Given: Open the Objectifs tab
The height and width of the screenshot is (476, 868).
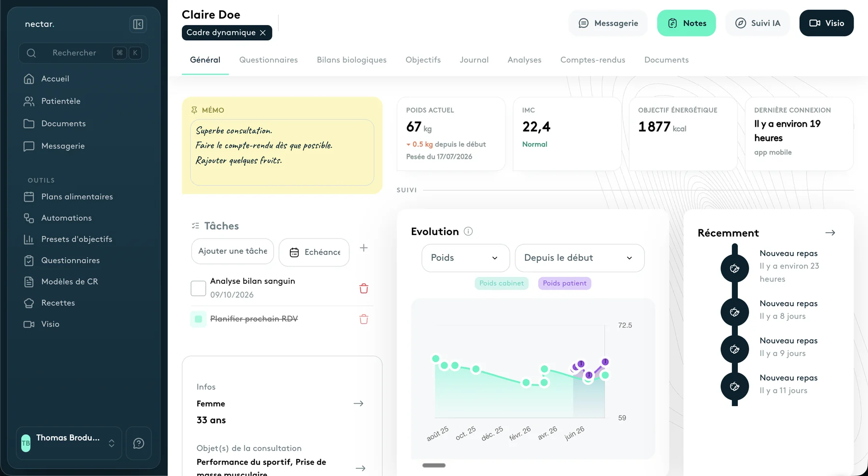Looking at the screenshot, I should 423,60.
